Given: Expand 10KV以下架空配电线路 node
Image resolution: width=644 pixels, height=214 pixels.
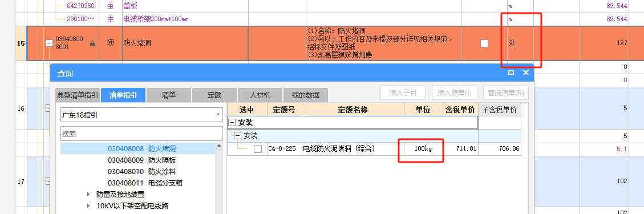Looking at the screenshot, I should [89, 206].
